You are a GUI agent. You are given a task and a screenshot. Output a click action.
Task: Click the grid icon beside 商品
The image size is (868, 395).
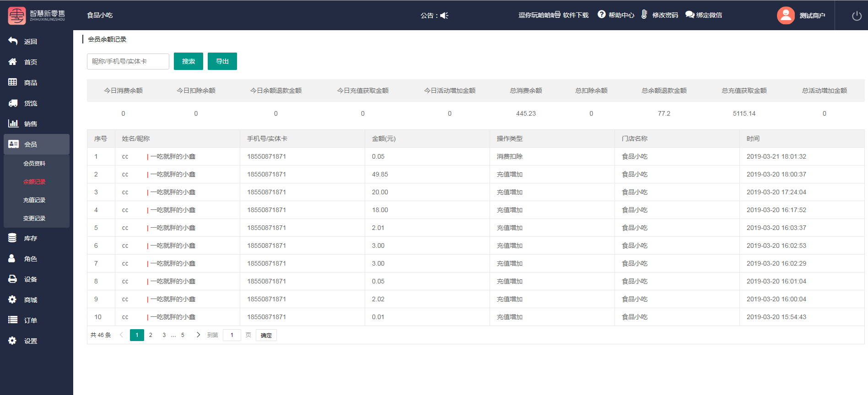tap(13, 82)
